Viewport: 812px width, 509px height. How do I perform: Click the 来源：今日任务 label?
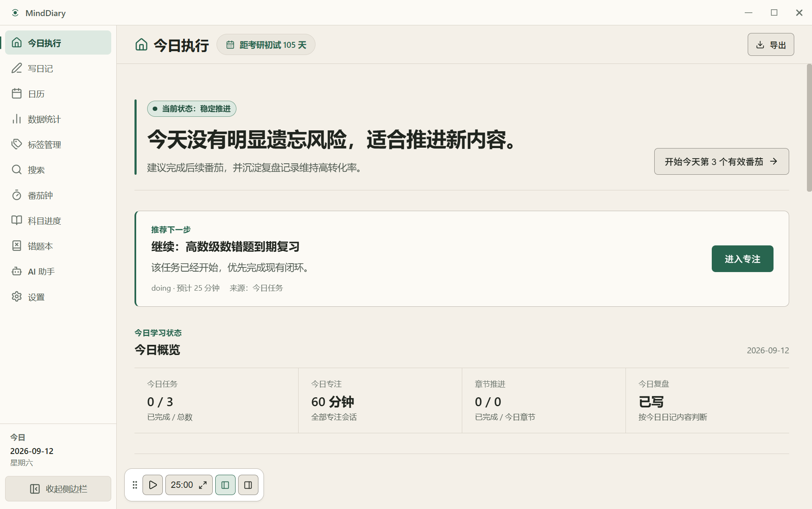point(256,288)
